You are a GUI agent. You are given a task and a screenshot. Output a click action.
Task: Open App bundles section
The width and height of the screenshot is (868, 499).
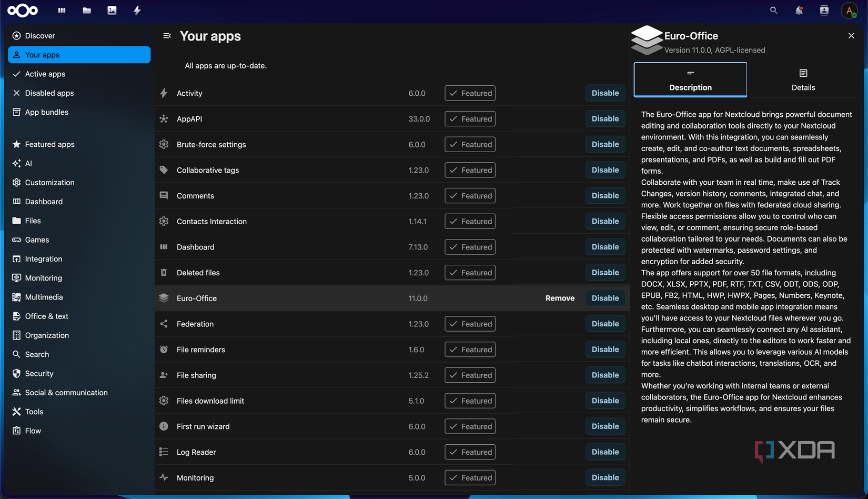(x=79, y=112)
